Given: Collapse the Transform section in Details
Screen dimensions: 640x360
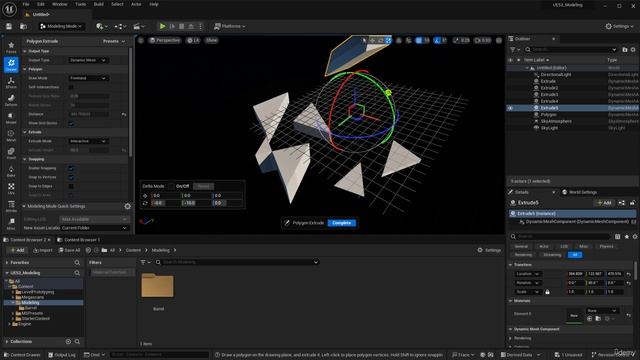Looking at the screenshot, I should (x=511, y=265).
